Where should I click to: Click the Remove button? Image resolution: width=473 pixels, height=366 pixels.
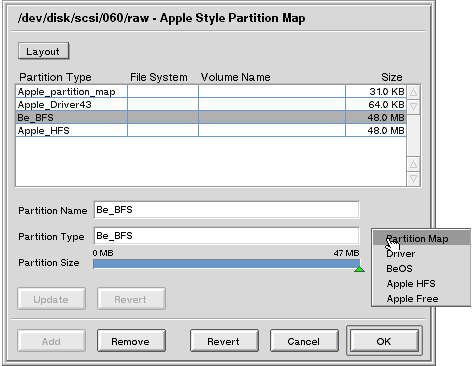[131, 341]
